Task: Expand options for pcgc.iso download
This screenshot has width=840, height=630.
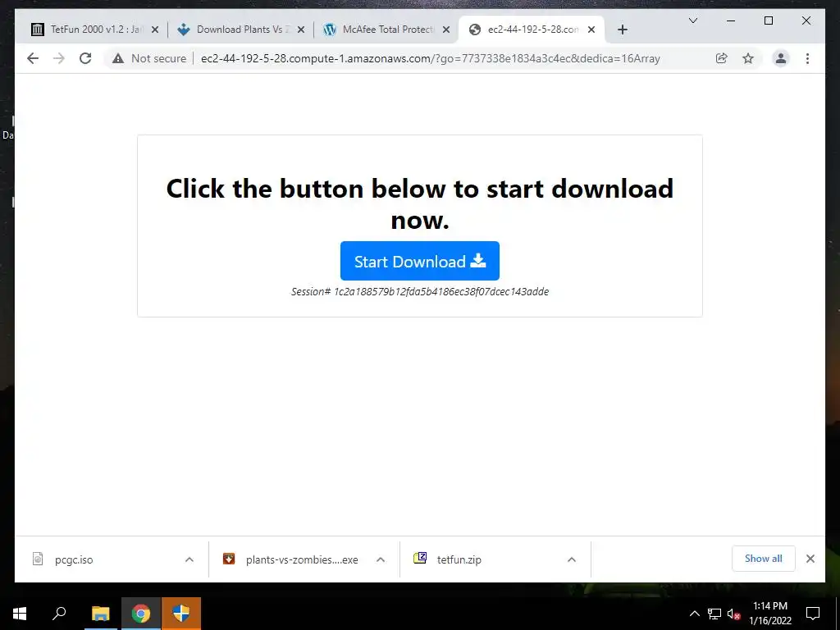Action: 189,559
